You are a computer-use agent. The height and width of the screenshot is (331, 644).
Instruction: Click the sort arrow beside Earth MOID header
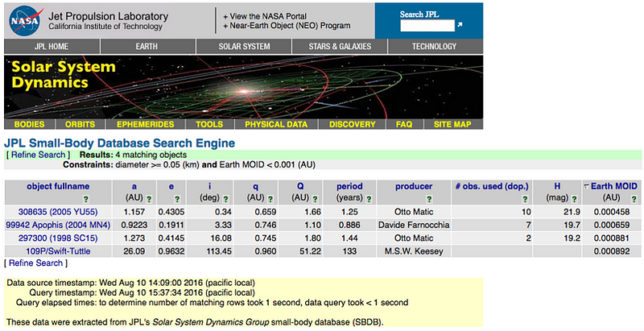(587, 187)
